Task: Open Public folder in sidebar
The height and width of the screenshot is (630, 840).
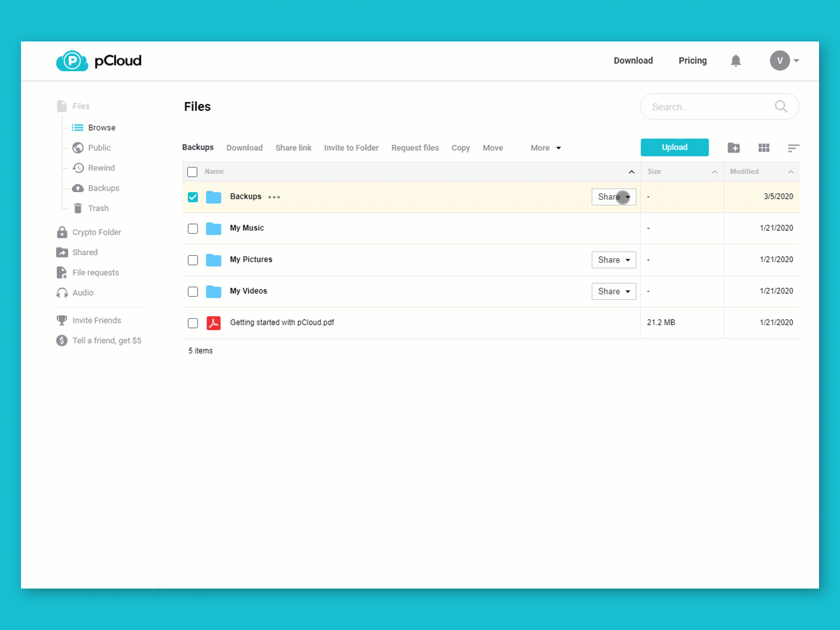Action: tap(99, 148)
